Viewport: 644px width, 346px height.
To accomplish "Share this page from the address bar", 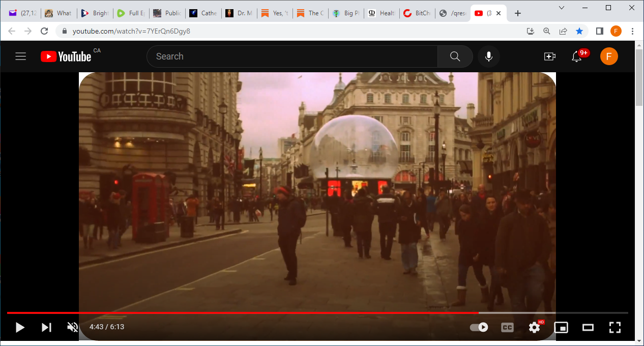I will [563, 31].
